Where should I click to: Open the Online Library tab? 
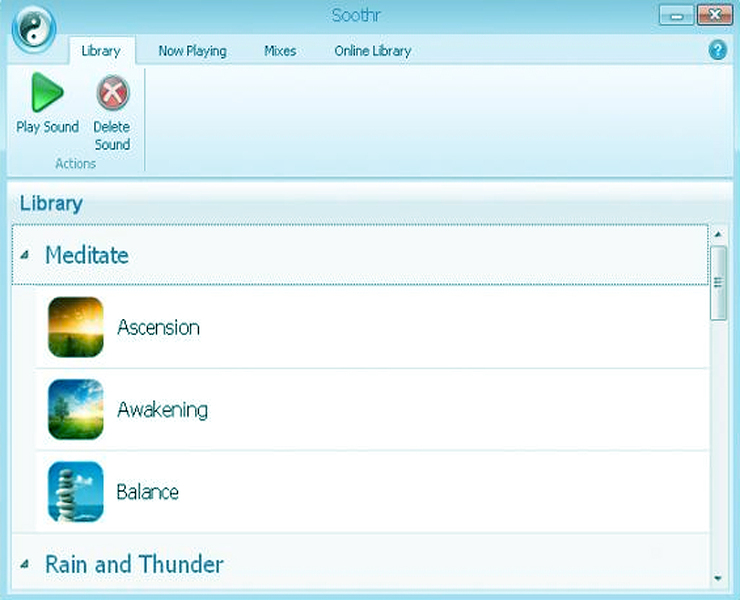click(373, 51)
